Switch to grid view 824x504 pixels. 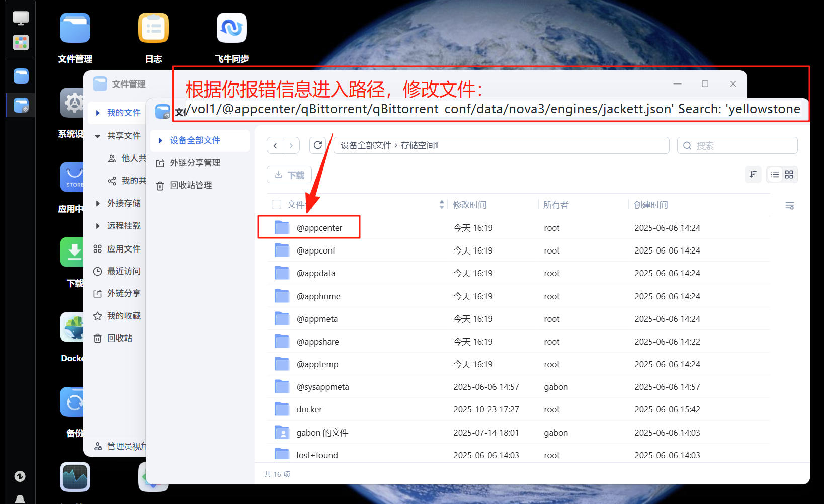(789, 174)
